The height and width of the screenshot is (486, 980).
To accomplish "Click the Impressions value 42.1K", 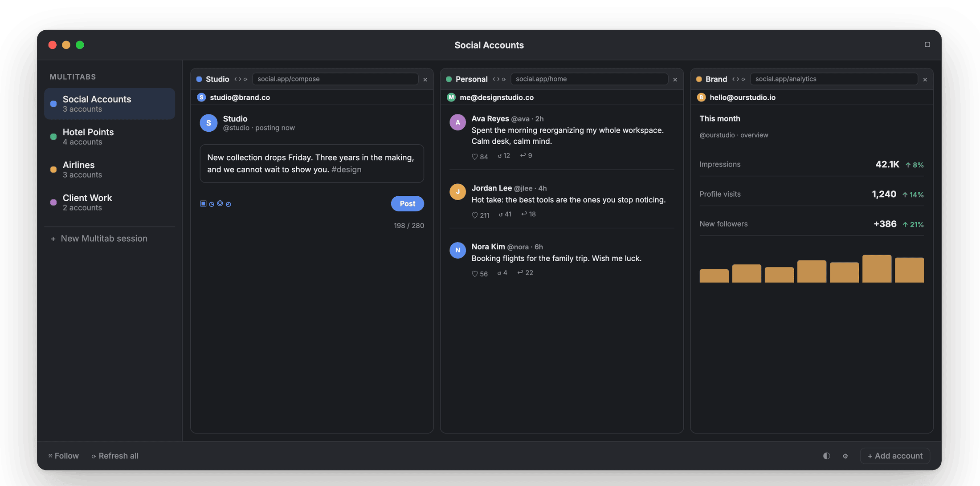I will (887, 164).
